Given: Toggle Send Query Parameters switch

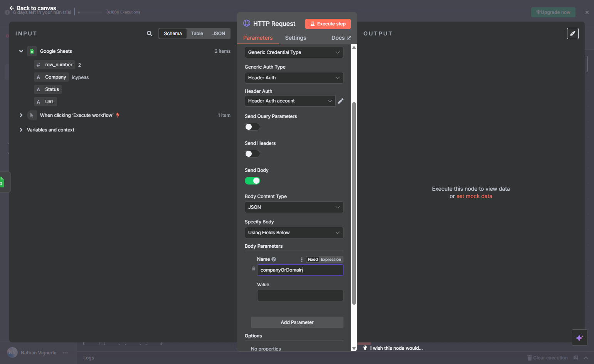Looking at the screenshot, I should 252,127.
